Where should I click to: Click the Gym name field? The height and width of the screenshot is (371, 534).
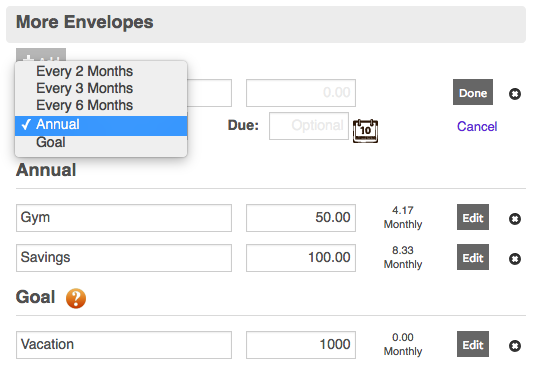[124, 218]
